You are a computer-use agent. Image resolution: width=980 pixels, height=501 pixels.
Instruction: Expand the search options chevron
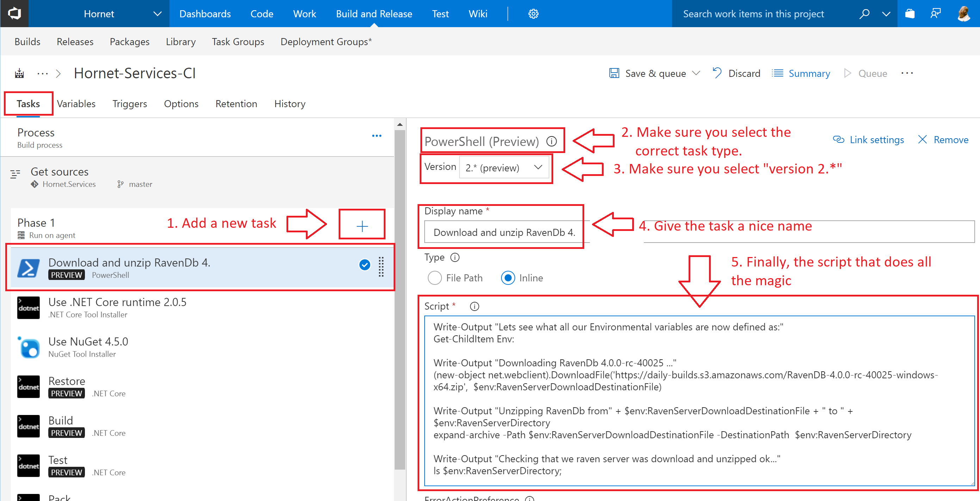[886, 14]
